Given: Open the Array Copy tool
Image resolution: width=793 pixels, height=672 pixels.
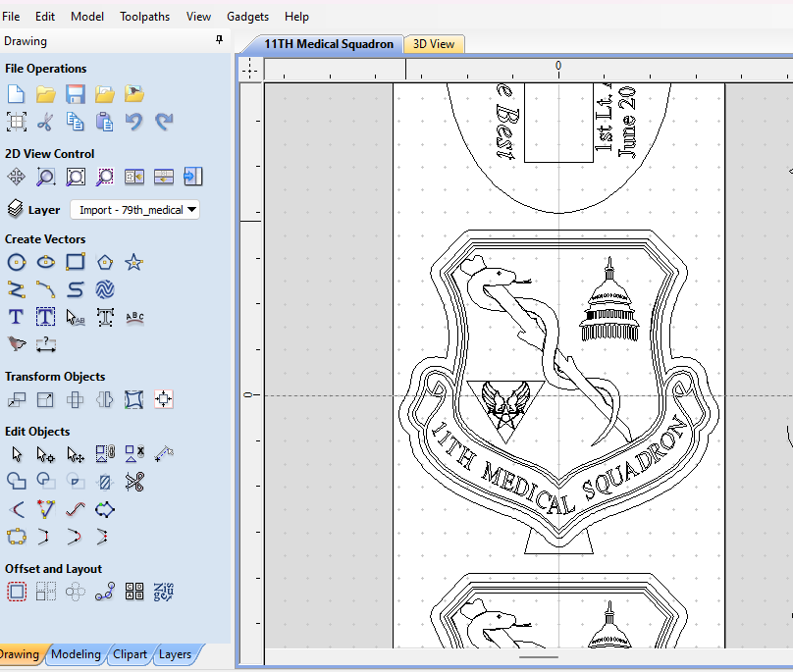Looking at the screenshot, I should [45, 592].
